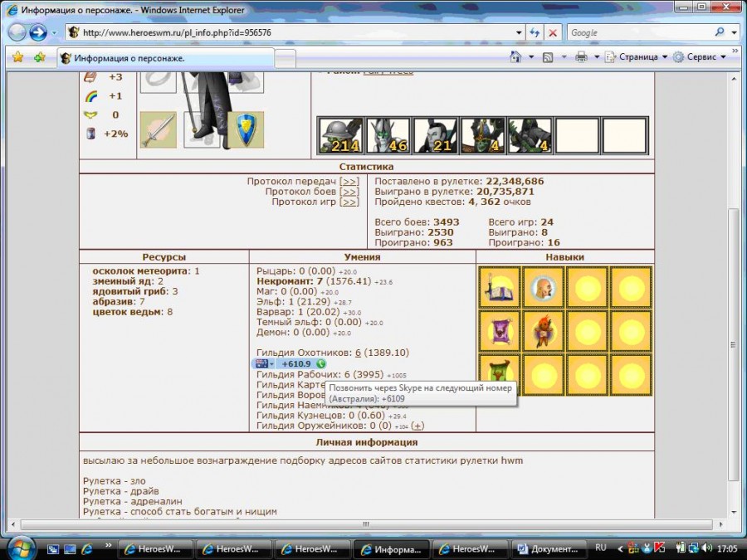Open the Страница menu
747x560 pixels.
tap(636, 57)
